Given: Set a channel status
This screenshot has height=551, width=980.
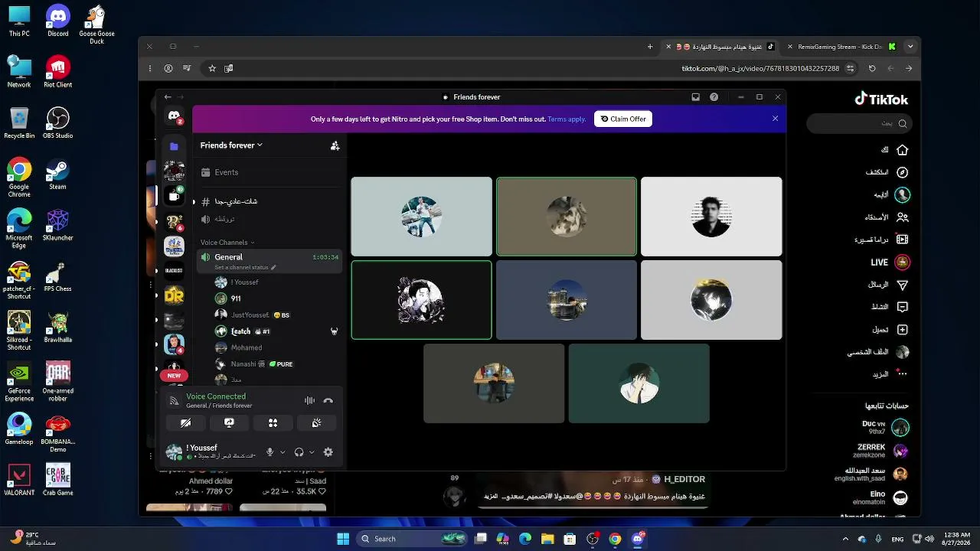Looking at the screenshot, I should 245,268.
